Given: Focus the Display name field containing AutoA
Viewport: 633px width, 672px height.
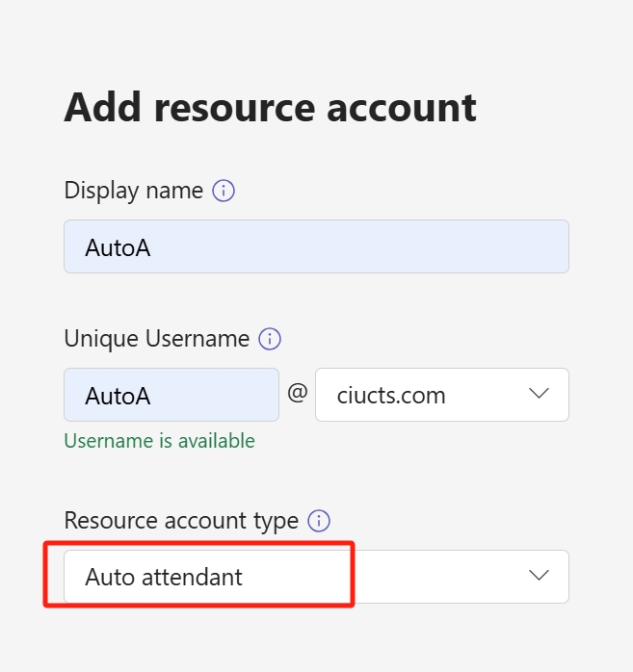Looking at the screenshot, I should coord(316,246).
